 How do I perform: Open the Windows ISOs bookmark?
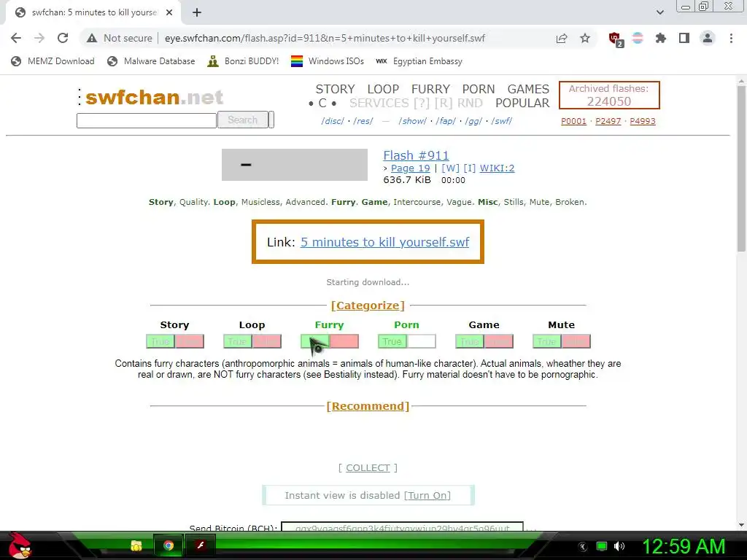(328, 61)
